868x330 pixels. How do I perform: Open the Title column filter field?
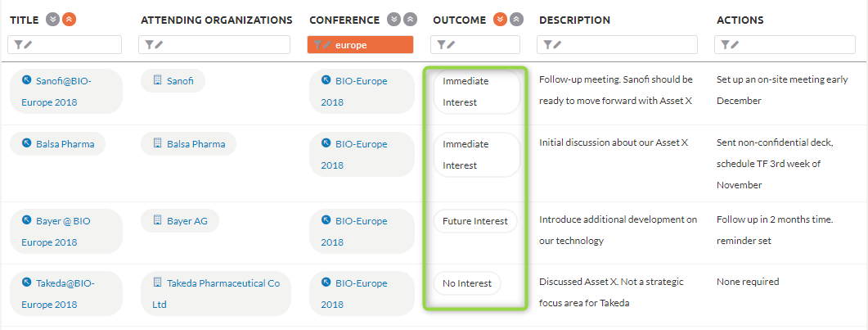tap(65, 45)
